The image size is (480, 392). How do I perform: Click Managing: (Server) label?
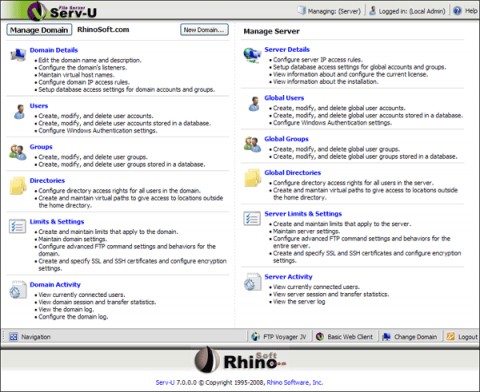pos(334,11)
